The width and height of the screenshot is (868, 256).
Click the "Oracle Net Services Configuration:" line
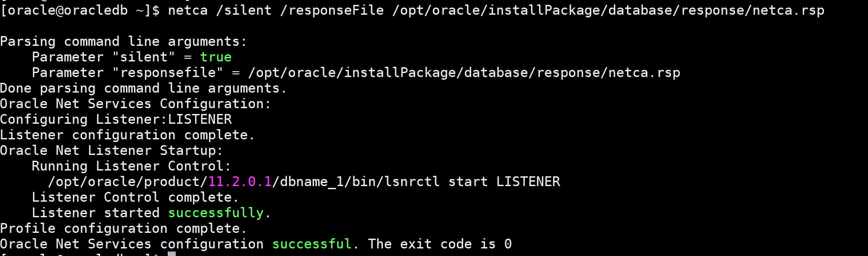pyautogui.click(x=135, y=104)
